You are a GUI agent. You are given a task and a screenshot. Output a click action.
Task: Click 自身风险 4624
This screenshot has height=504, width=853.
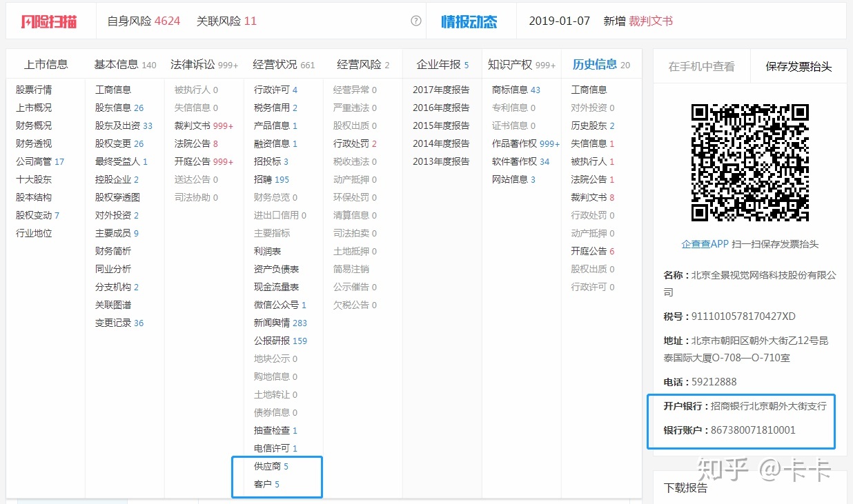pos(144,21)
